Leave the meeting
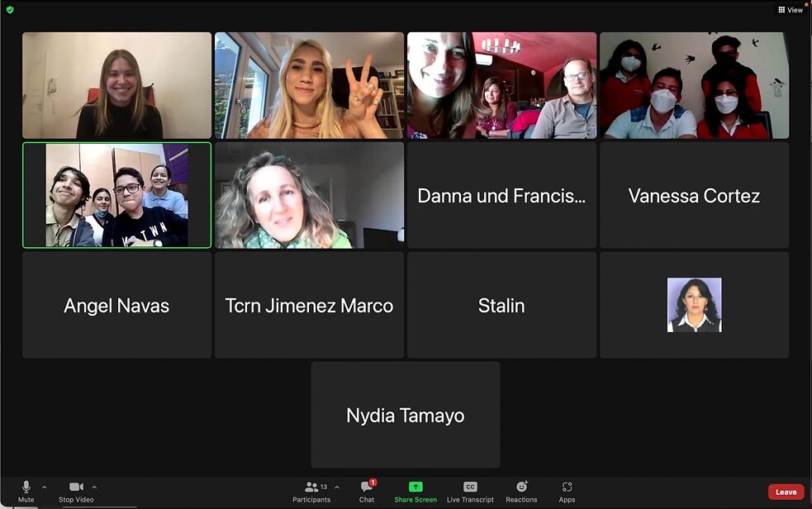 coord(786,492)
